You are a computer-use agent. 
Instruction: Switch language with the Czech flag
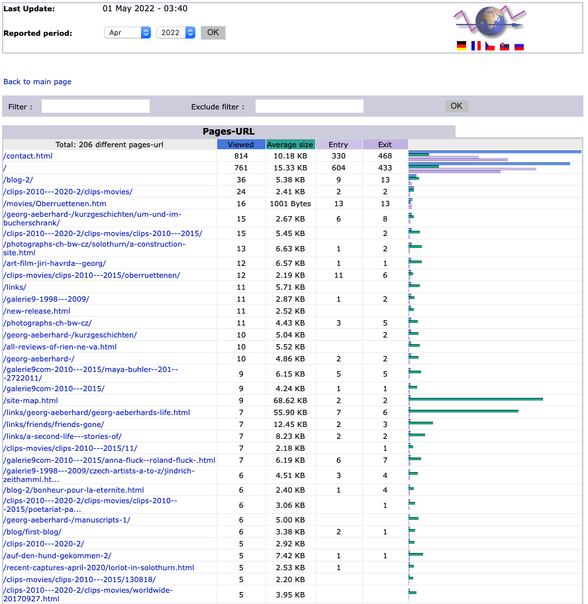pyautogui.click(x=490, y=46)
